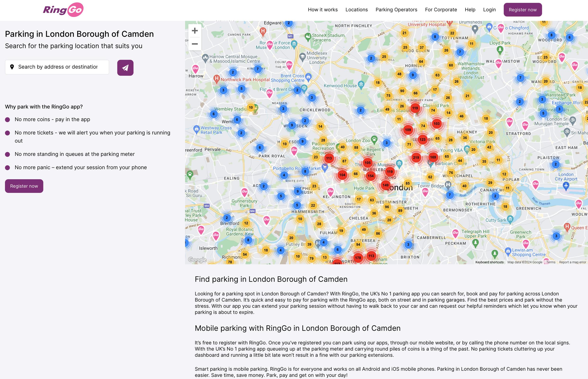Click the For Corporate link

(440, 9)
